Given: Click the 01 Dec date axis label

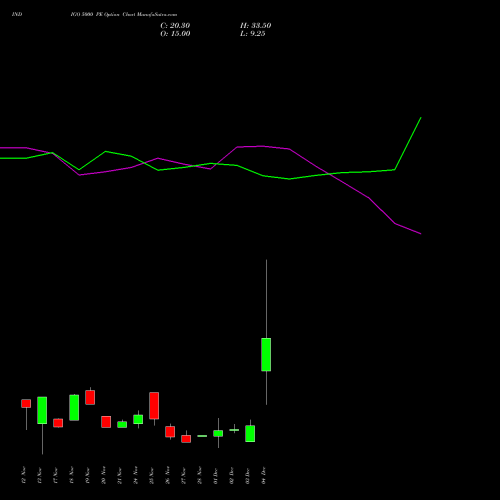Looking at the screenshot, I should tap(216, 475).
